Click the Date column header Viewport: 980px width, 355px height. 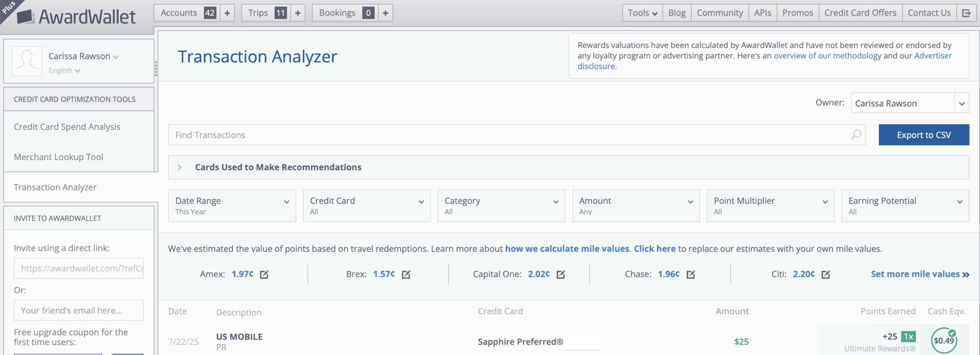177,311
